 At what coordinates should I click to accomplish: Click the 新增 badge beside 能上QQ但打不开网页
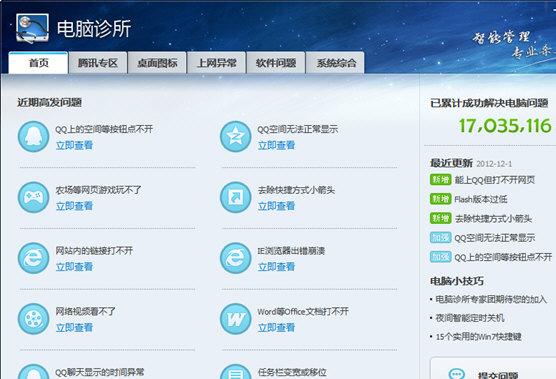click(x=440, y=180)
